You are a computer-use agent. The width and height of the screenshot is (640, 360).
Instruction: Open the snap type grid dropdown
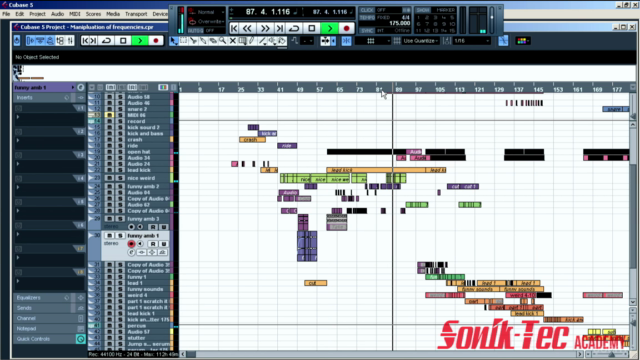(373, 41)
